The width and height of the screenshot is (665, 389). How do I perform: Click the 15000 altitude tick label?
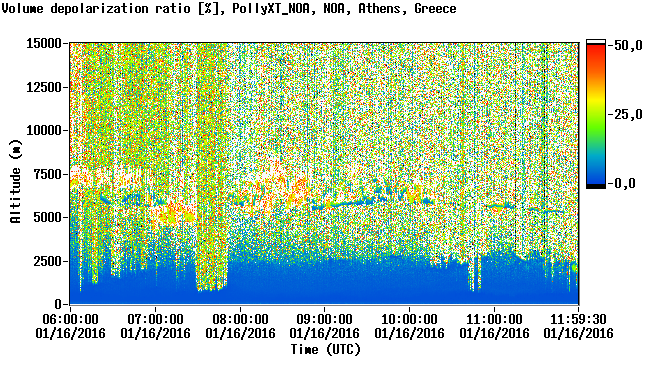point(44,43)
